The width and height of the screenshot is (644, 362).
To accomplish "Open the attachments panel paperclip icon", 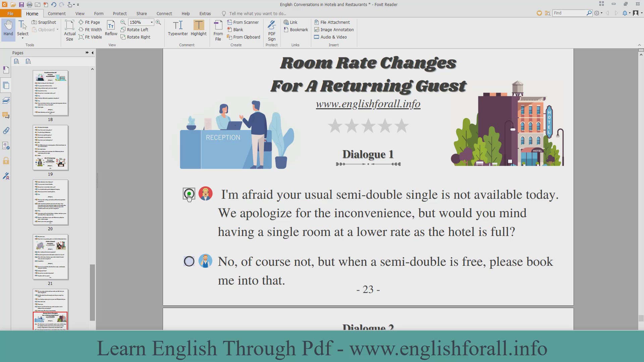I will 6,131.
